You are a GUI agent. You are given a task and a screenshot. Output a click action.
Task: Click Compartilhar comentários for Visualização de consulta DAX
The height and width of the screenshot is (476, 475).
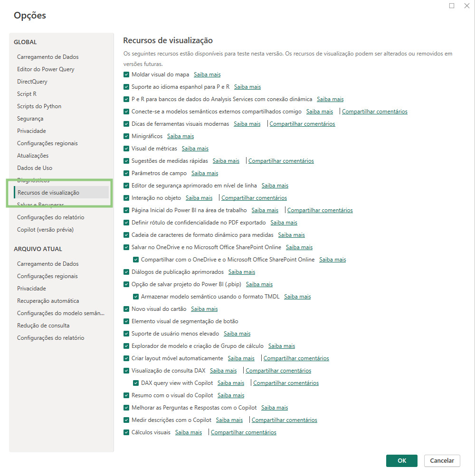click(278, 371)
